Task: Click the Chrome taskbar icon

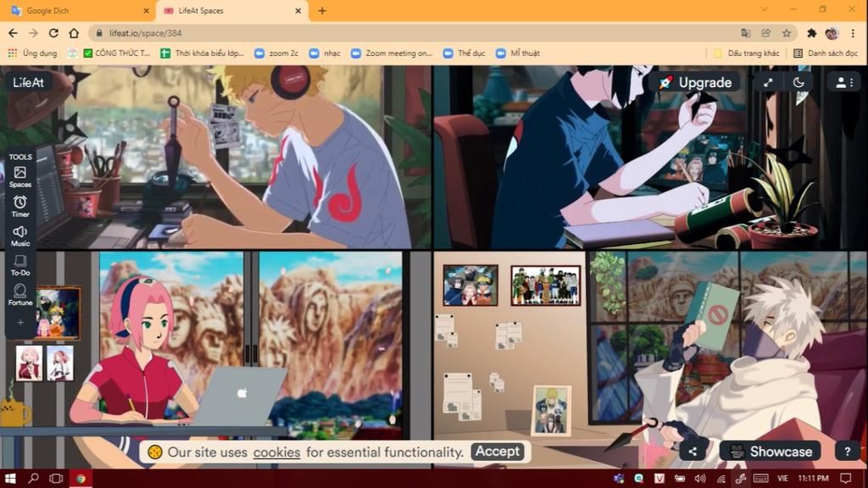Action: click(x=81, y=478)
